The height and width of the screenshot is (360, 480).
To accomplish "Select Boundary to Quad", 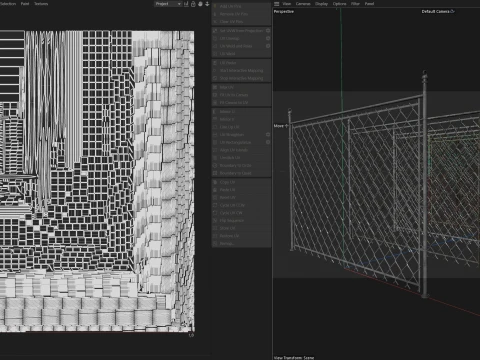I will coord(241,173).
